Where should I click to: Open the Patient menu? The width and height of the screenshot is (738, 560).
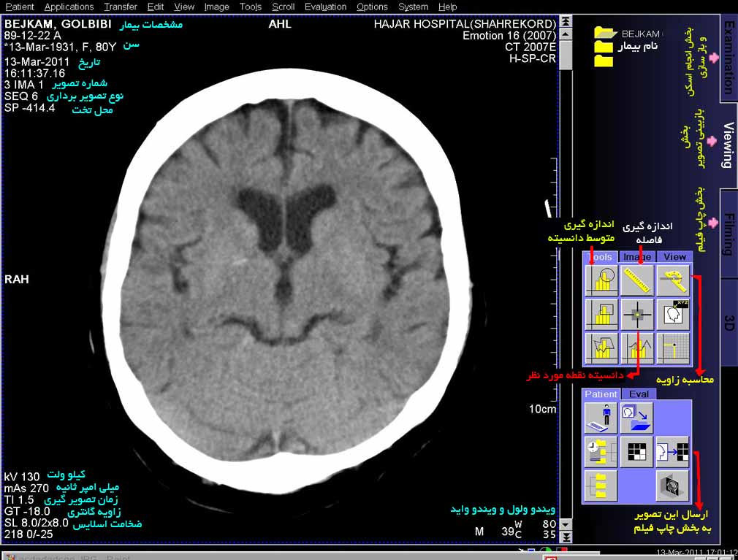(20, 7)
